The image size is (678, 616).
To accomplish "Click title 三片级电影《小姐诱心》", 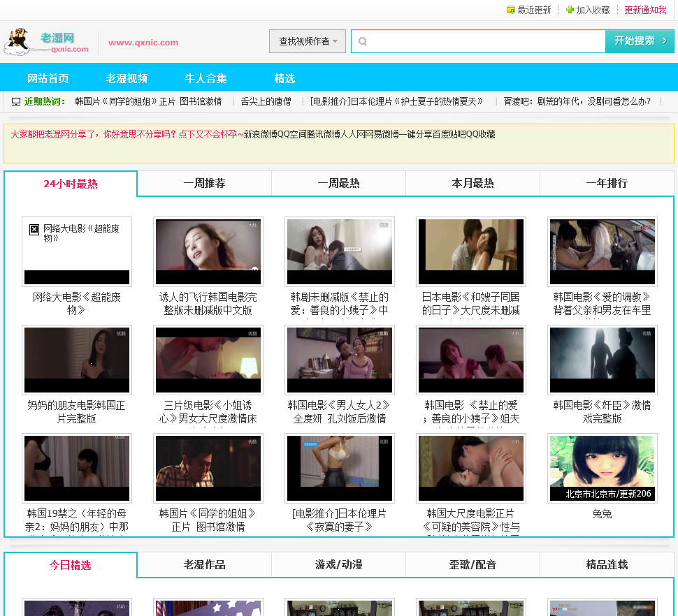I will click(x=208, y=412).
